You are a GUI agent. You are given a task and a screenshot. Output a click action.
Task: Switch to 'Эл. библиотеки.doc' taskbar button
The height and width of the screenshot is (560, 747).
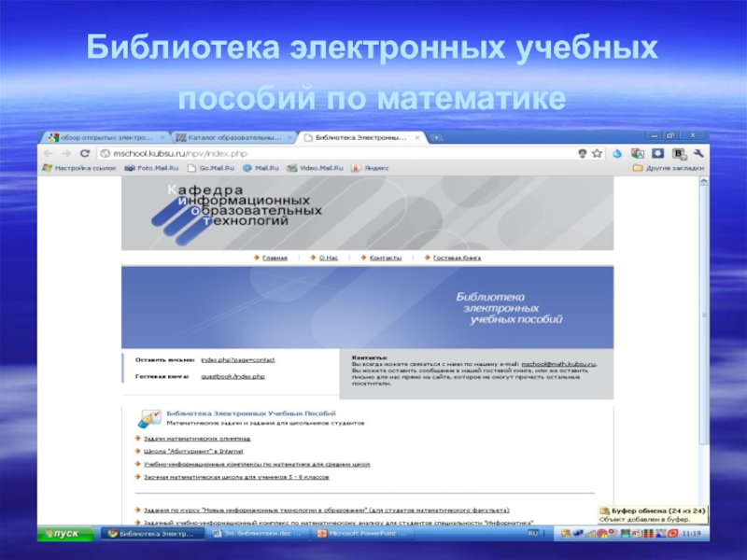[258, 533]
